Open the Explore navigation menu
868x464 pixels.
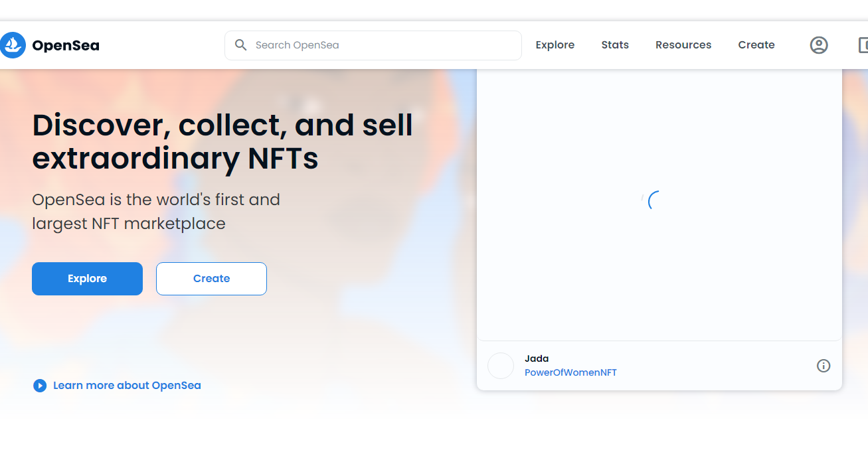click(555, 45)
